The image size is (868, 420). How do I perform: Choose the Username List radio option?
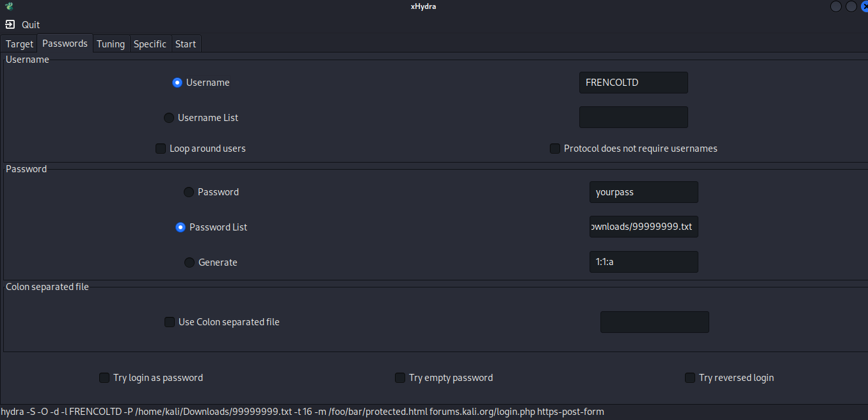click(x=169, y=118)
